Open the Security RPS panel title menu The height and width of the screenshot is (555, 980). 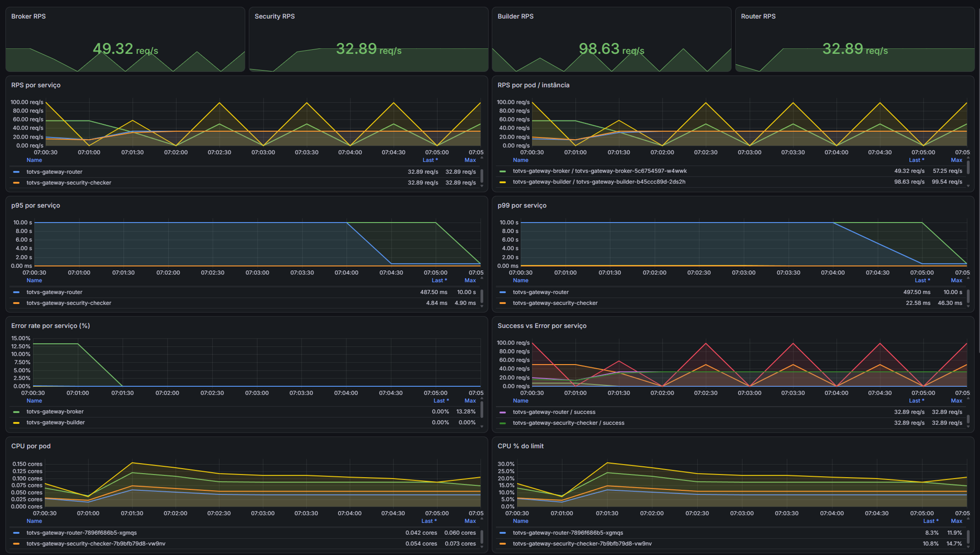click(274, 16)
